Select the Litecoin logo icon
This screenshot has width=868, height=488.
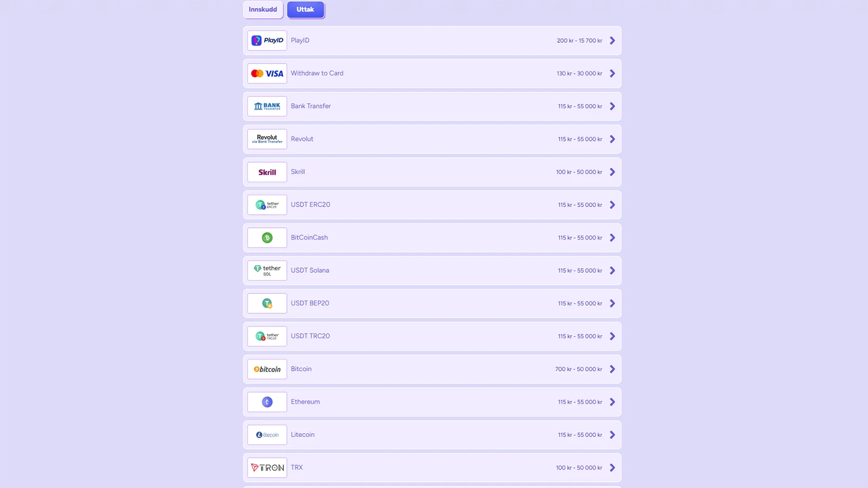(x=267, y=435)
